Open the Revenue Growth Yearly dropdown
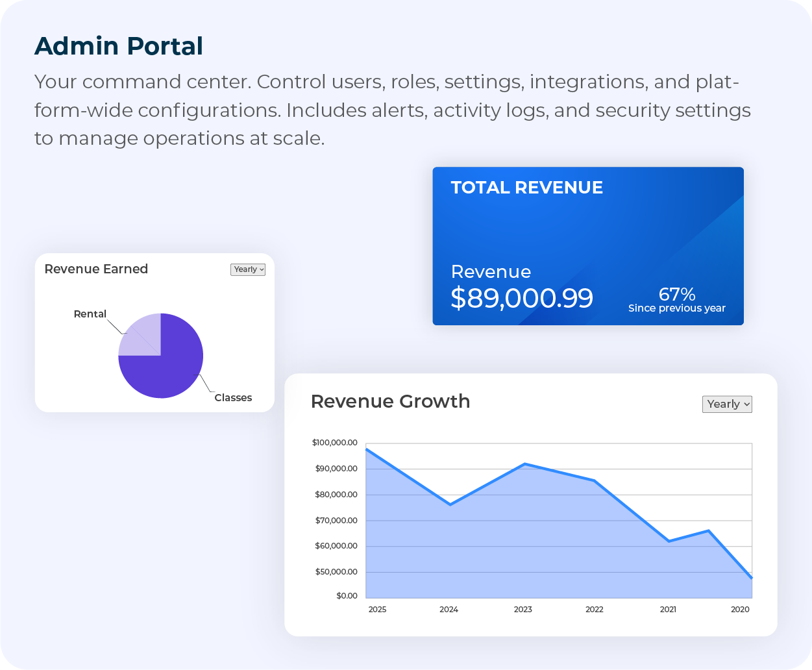This screenshot has height=670, width=812. coord(727,404)
